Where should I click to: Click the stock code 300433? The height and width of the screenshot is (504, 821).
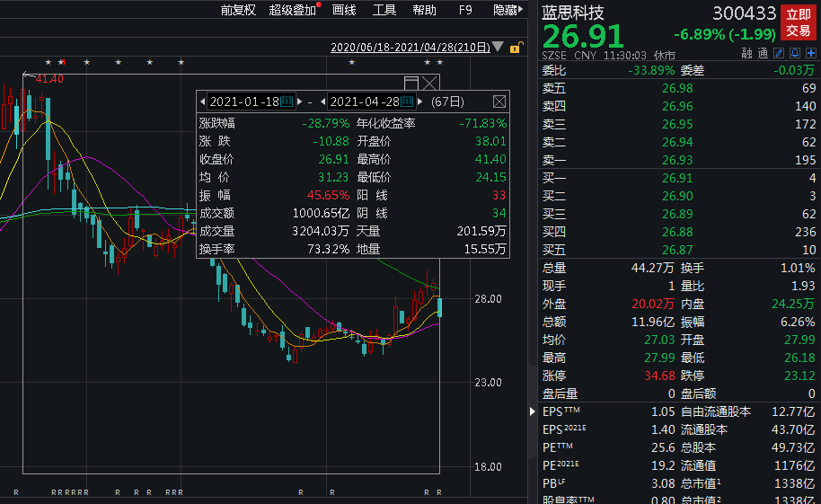[744, 13]
